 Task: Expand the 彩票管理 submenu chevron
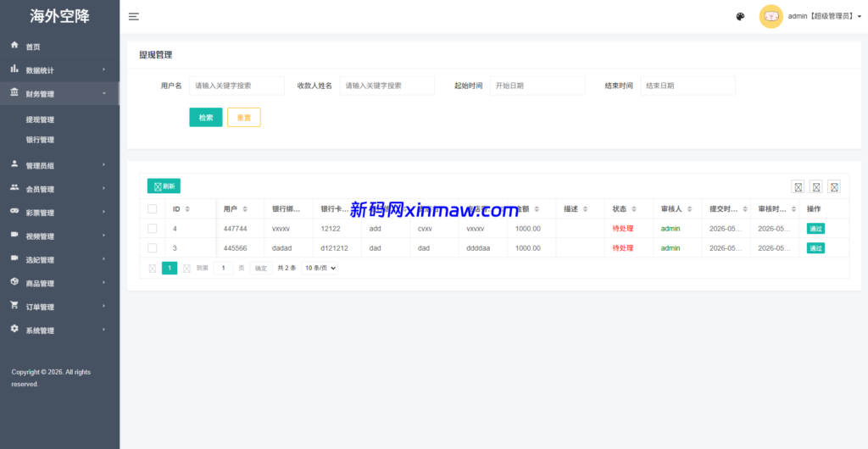103,213
